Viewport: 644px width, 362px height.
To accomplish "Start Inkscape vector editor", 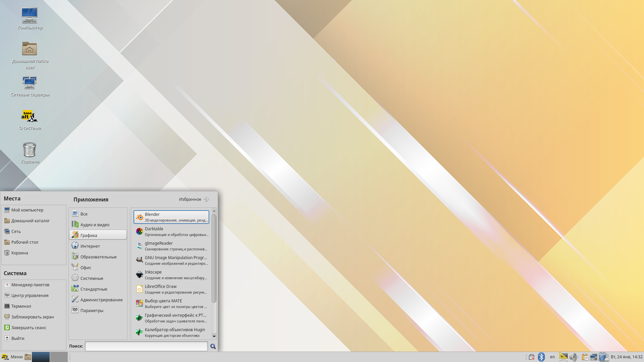I will [171, 275].
